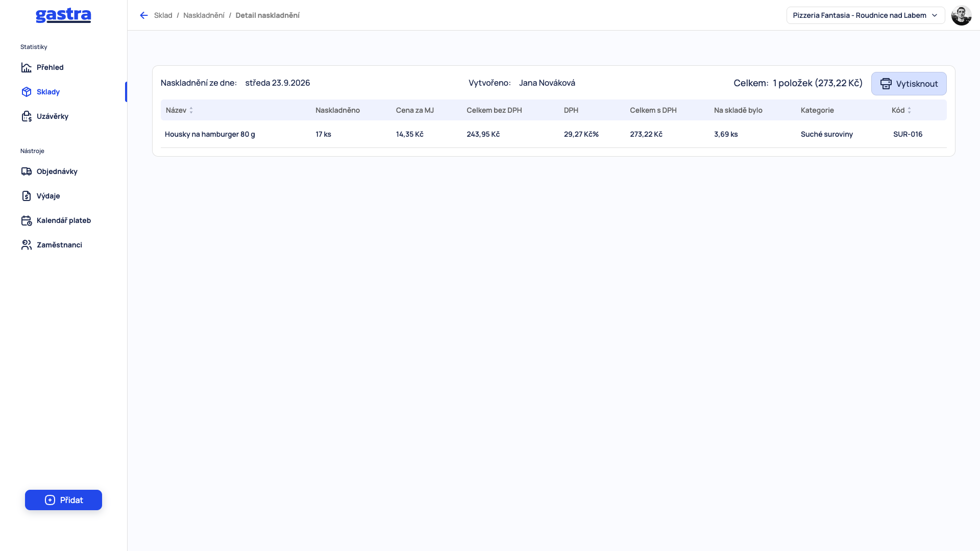Click the Sklady box icon

pyautogui.click(x=27, y=92)
